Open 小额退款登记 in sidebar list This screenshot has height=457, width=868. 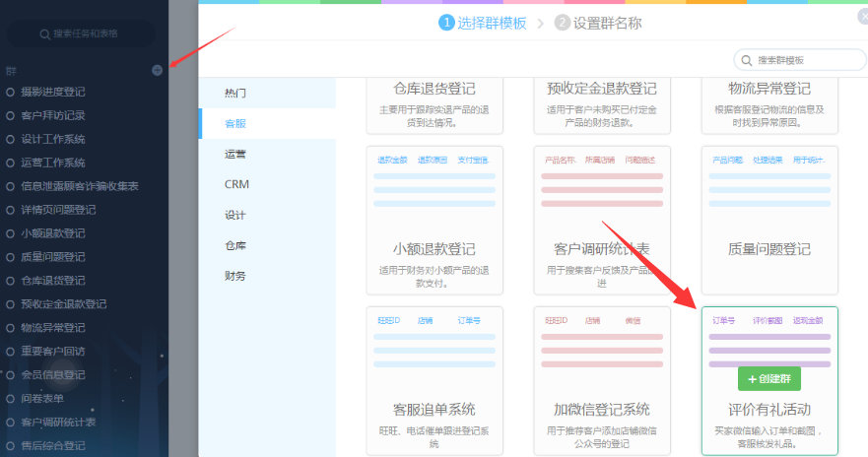pyautogui.click(x=53, y=233)
